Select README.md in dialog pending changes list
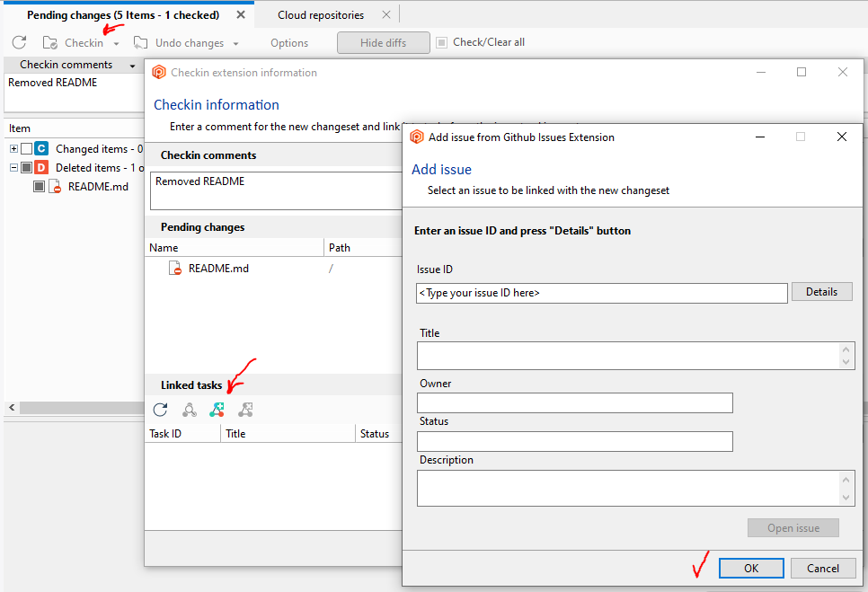Image resolution: width=868 pixels, height=592 pixels. point(218,269)
